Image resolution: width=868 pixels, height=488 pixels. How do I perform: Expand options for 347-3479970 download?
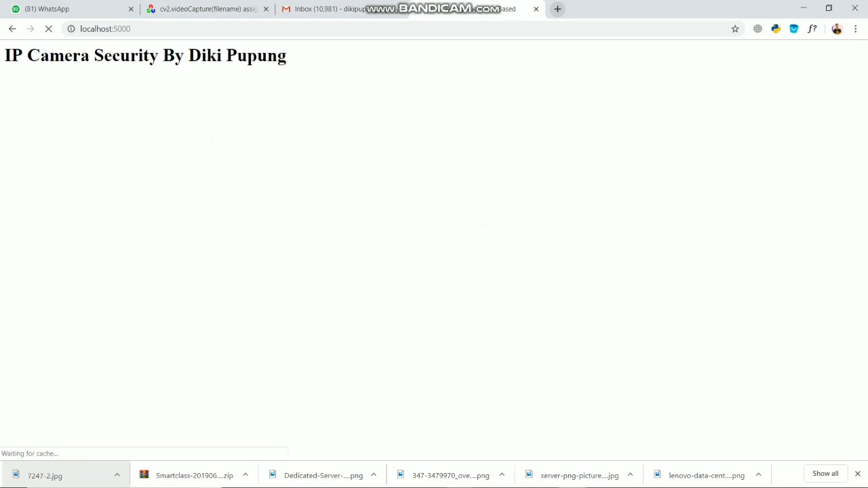(x=502, y=475)
